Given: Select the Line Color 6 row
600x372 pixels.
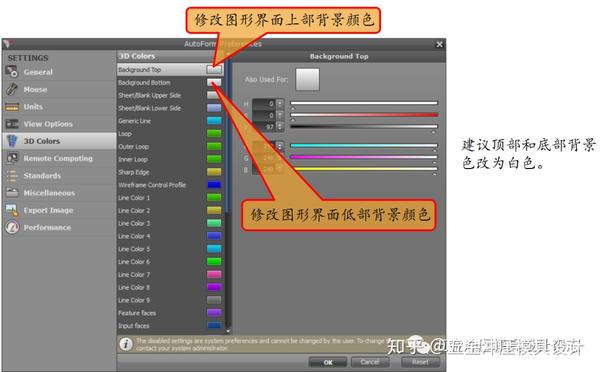Looking at the screenshot, I should click(170, 262).
